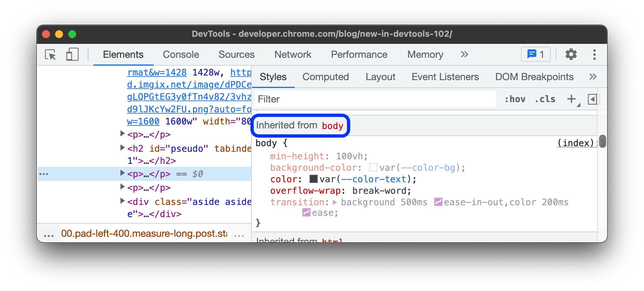This screenshot has height=291, width=644.
Task: Toggle the device toolbar
Action: [72, 55]
